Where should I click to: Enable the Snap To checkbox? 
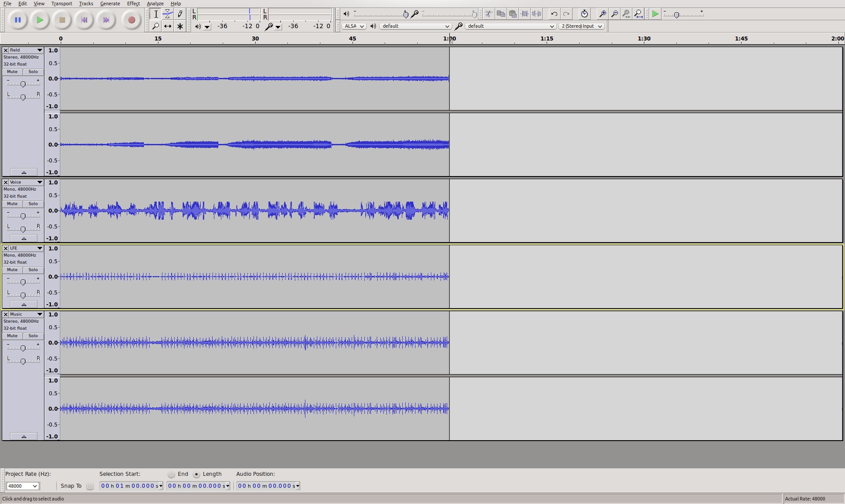click(90, 486)
